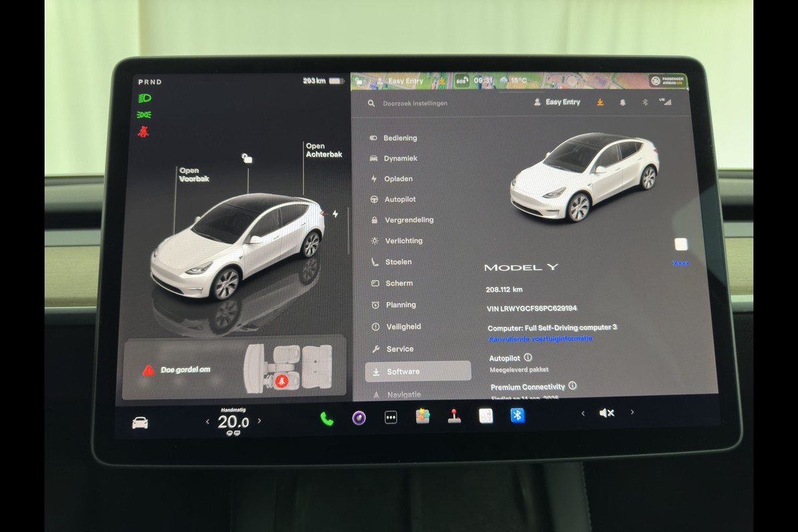Raise the volume with the right arrow
The image size is (798, 532).
[x=632, y=412]
